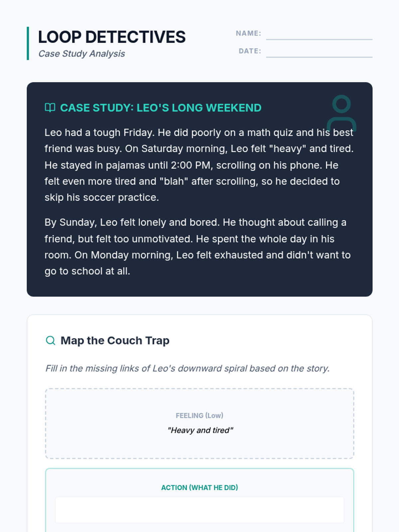Click the paragraph starting 'By Sunday, Leo felt lonely'

pyautogui.click(x=198, y=247)
